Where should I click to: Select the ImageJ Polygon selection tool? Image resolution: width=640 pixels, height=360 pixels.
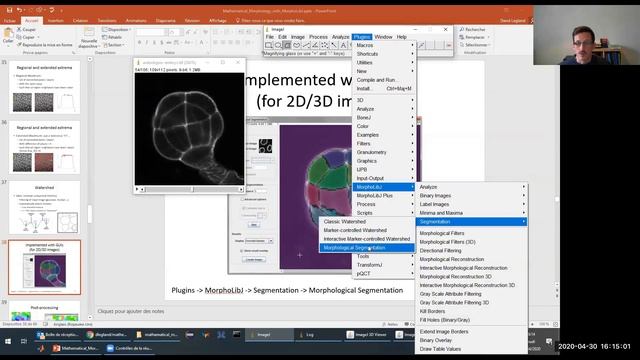[x=287, y=45]
